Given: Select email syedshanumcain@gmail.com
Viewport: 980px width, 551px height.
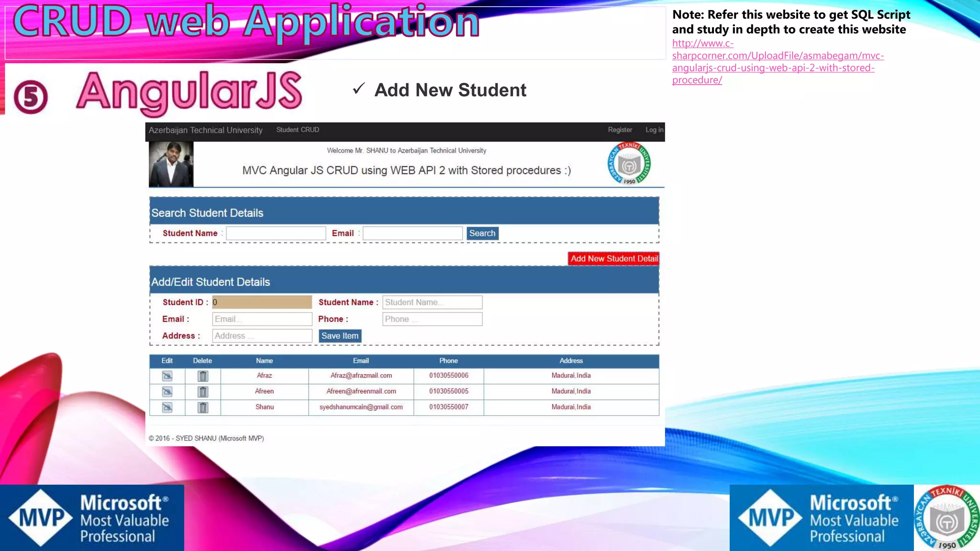Looking at the screenshot, I should coord(361,407).
